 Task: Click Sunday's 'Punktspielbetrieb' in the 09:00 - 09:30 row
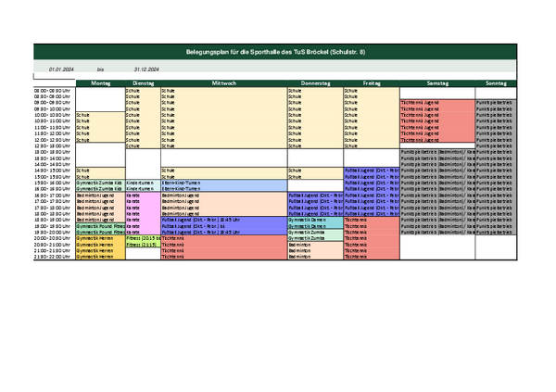[494, 103]
